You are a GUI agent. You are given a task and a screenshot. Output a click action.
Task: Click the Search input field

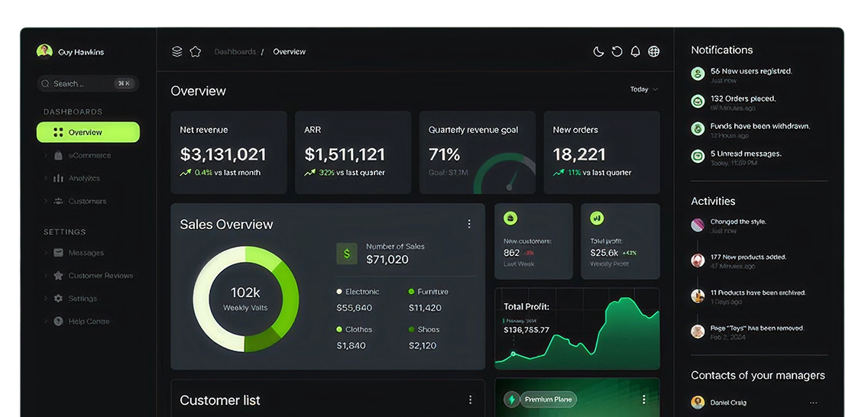88,83
